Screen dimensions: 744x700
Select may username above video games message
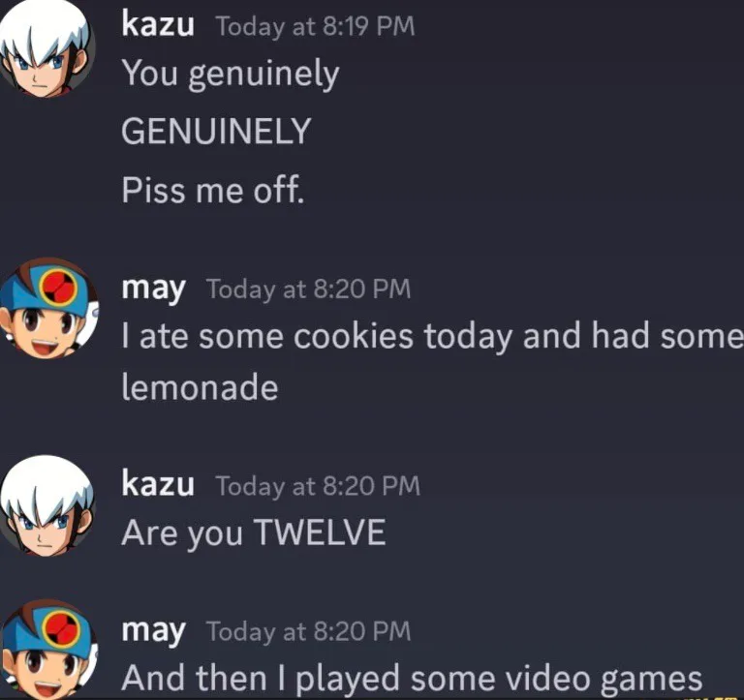153,631
